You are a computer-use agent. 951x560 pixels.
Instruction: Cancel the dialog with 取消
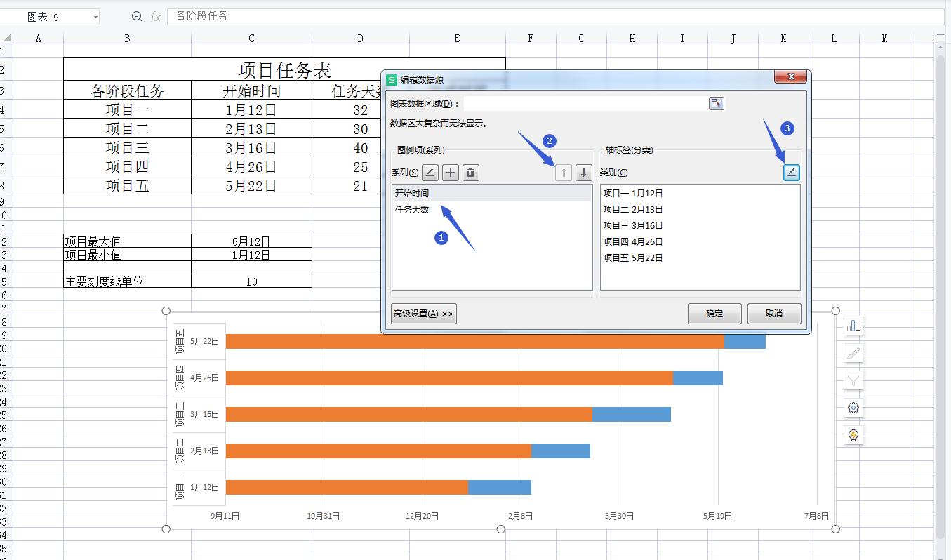pos(774,314)
